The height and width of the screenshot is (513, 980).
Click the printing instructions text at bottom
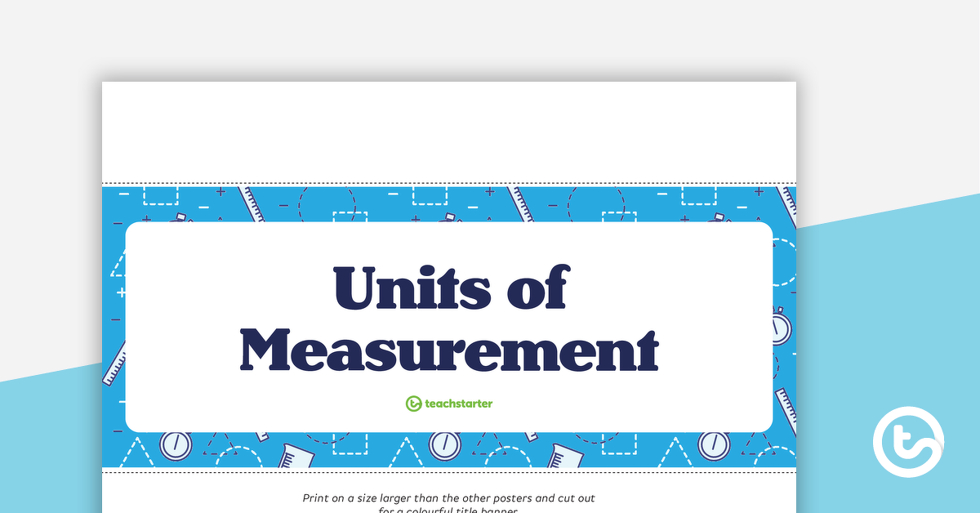(x=448, y=500)
